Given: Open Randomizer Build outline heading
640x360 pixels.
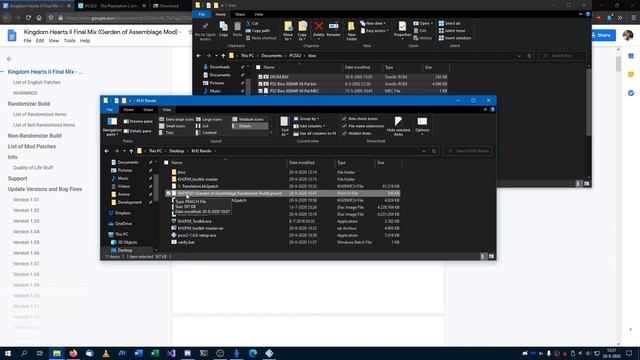Looking at the screenshot, I should pos(29,104).
